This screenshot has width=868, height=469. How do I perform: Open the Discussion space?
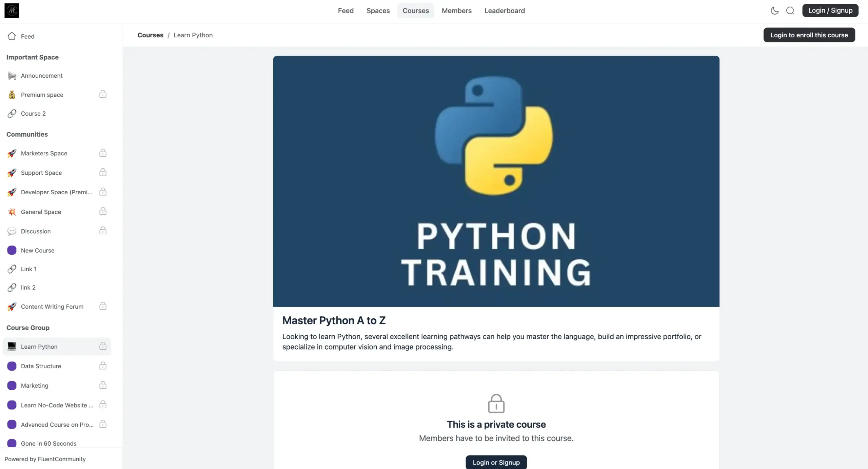tap(57, 231)
